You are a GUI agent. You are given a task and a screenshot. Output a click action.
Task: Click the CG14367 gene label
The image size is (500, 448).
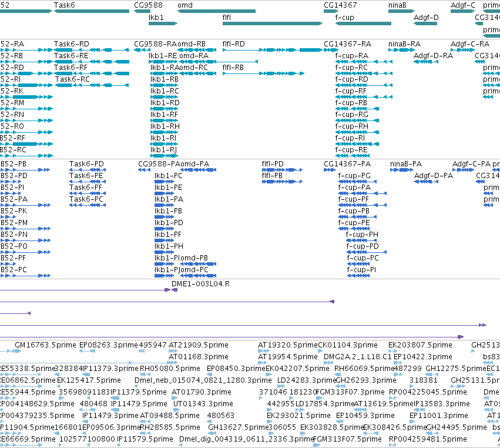(x=340, y=5)
